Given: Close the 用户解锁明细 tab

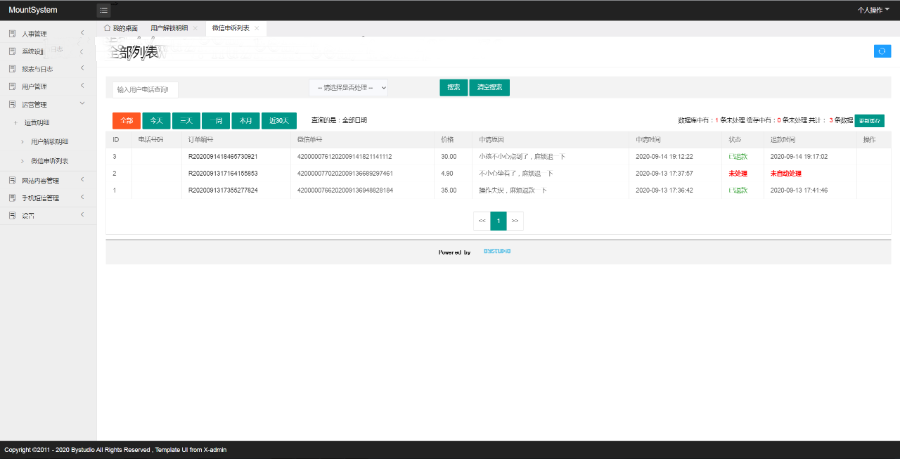Looking at the screenshot, I should 195,28.
